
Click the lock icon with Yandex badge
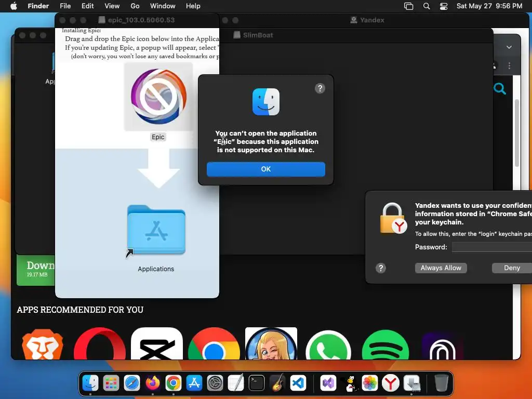[393, 218]
